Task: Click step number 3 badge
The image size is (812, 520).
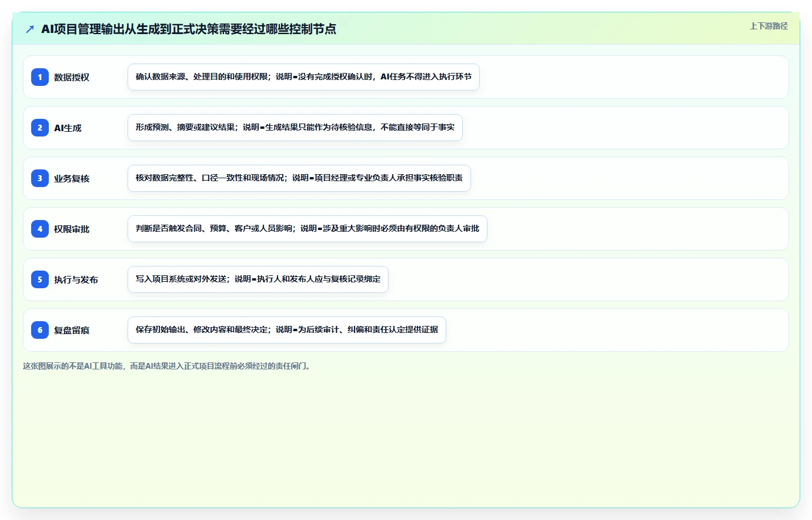Action: coord(40,178)
